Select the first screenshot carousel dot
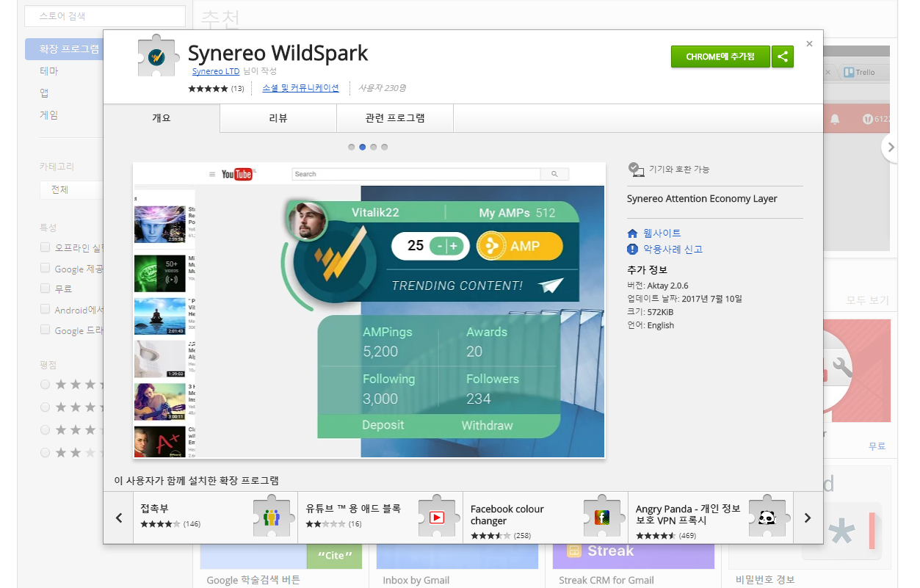This screenshot has width=920, height=588. [352, 147]
